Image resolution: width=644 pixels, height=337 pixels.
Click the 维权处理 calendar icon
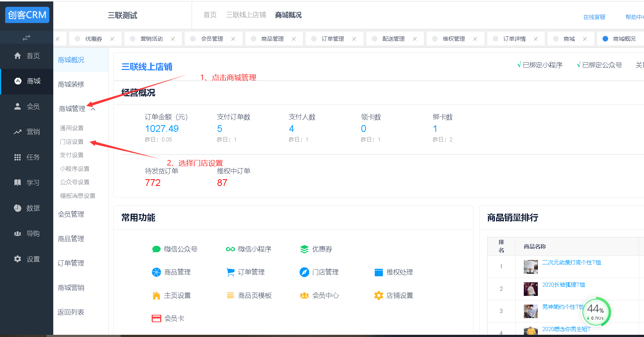(x=379, y=272)
